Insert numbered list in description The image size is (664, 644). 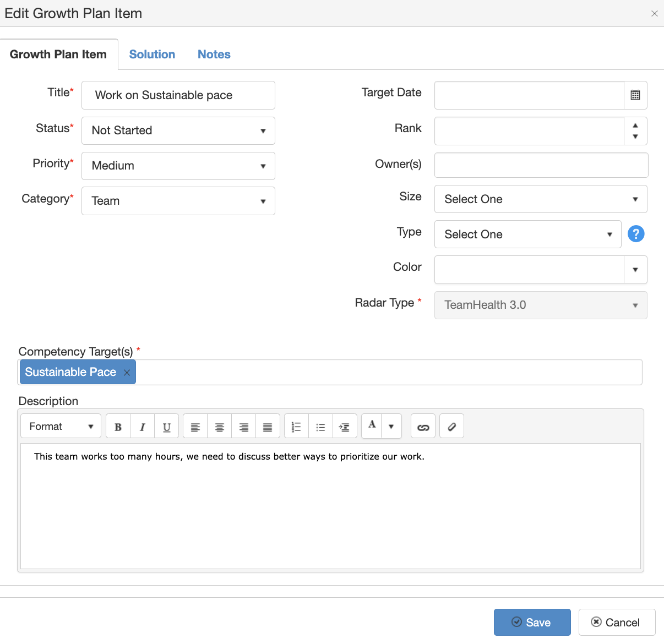click(x=296, y=427)
